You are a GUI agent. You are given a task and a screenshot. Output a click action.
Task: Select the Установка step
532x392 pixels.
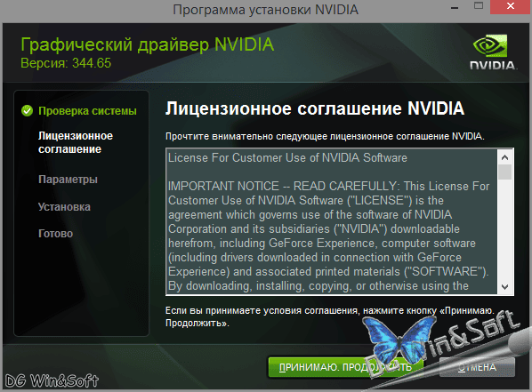pos(64,206)
